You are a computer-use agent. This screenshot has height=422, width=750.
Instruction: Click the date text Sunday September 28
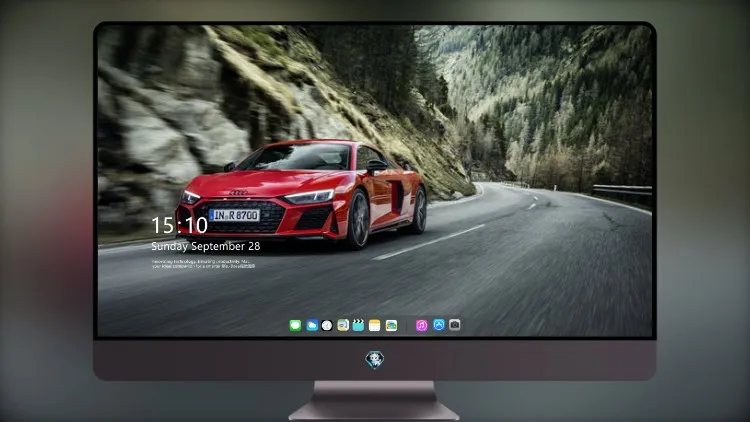click(x=206, y=246)
